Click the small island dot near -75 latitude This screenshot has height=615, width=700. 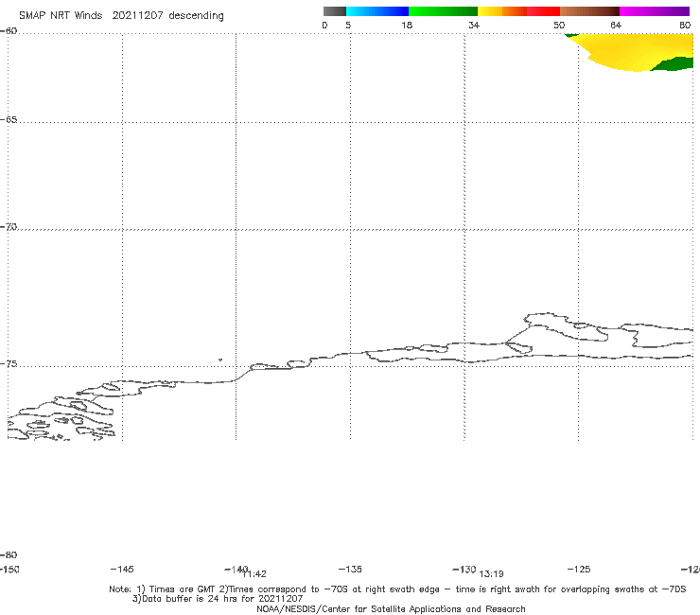point(220,360)
